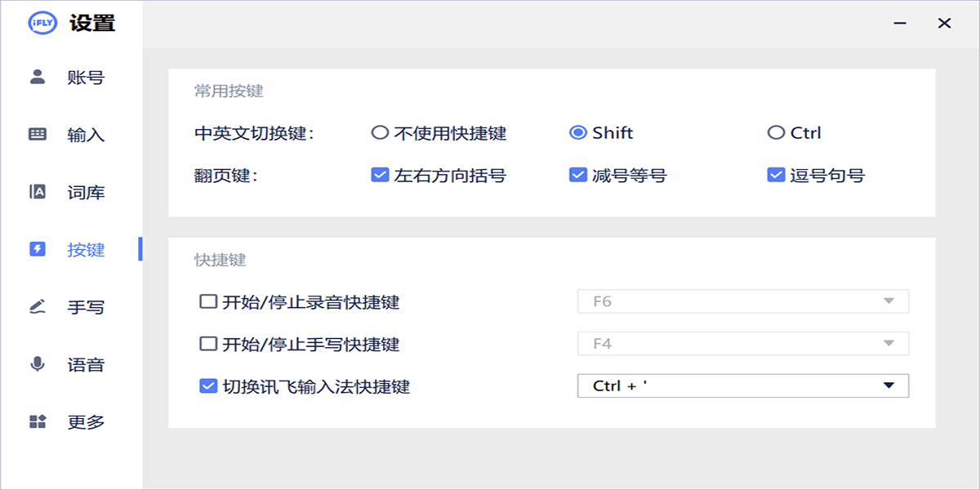Open 语音 settings via the microphone icon
This screenshot has height=490, width=980.
coord(36,364)
